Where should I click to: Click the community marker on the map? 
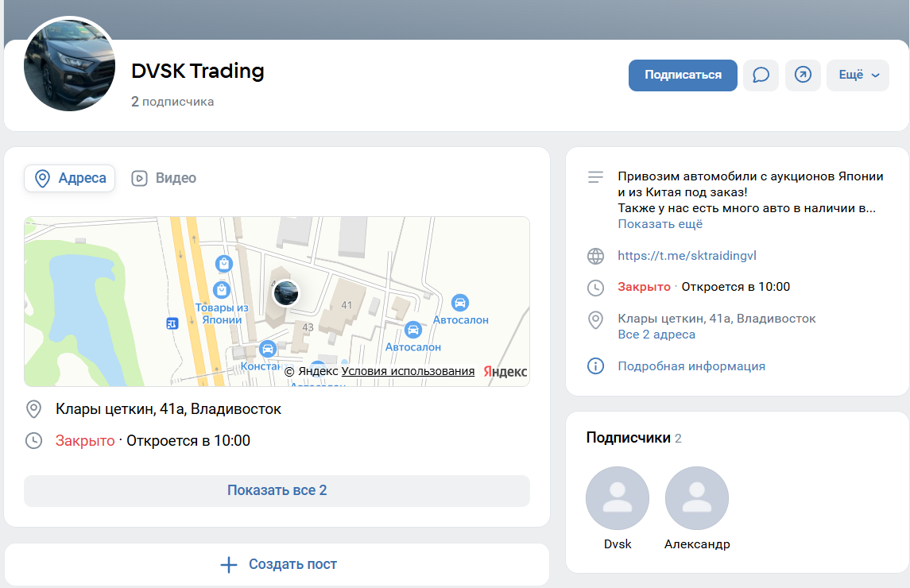click(286, 293)
